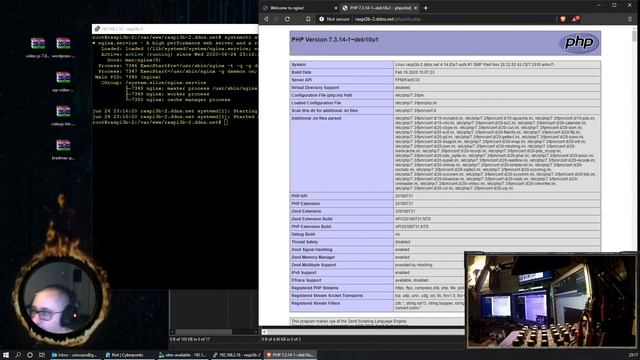Click the Build Date row label
640x360 pixels.
point(301,72)
